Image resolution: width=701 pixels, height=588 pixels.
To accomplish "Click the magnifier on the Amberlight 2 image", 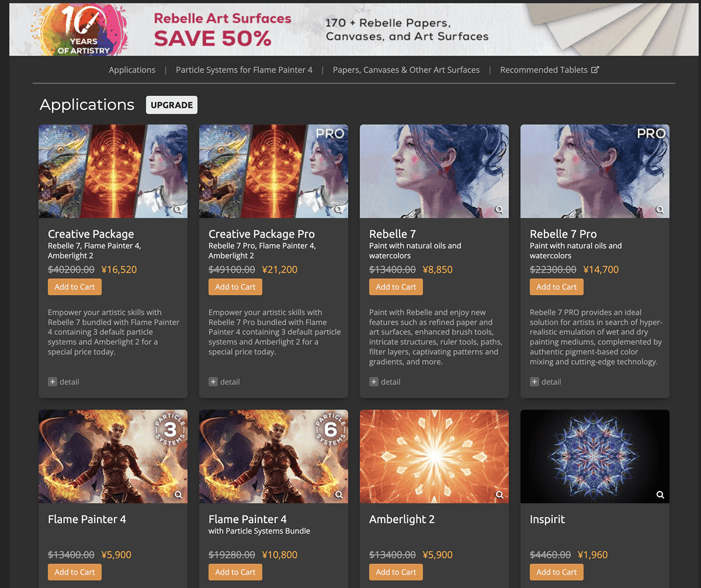I will click(x=499, y=494).
